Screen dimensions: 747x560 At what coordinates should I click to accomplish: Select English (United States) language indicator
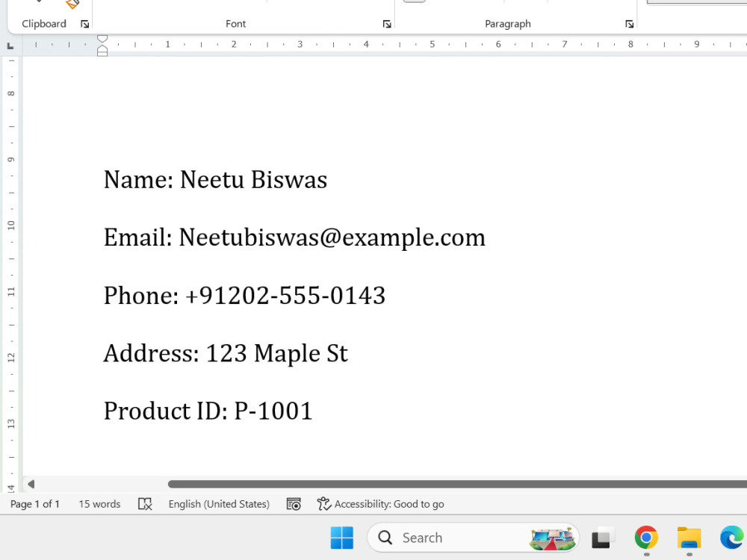[219, 504]
